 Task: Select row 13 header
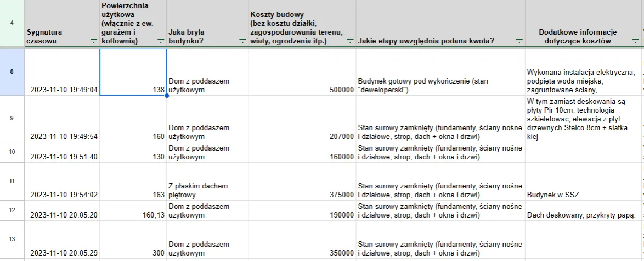(12, 240)
